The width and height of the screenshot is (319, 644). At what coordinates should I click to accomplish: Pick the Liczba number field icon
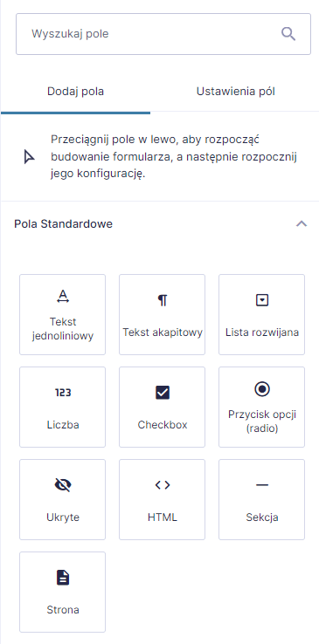point(62,393)
